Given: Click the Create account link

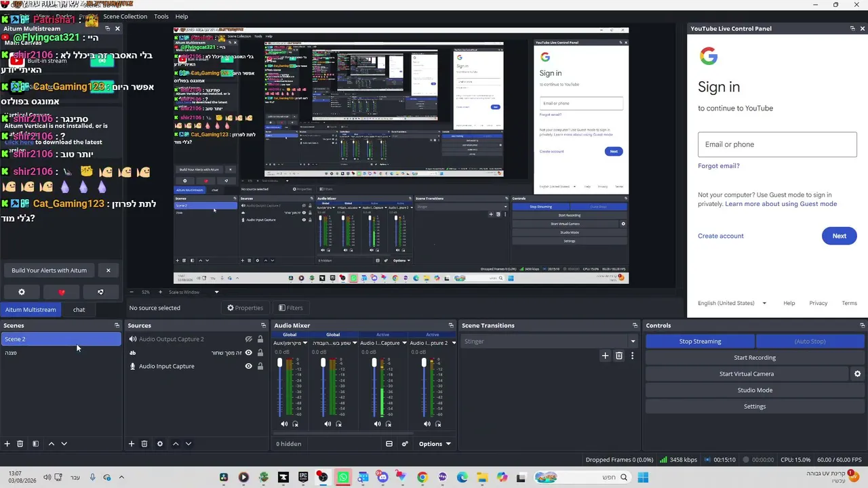Looking at the screenshot, I should pos(721,236).
